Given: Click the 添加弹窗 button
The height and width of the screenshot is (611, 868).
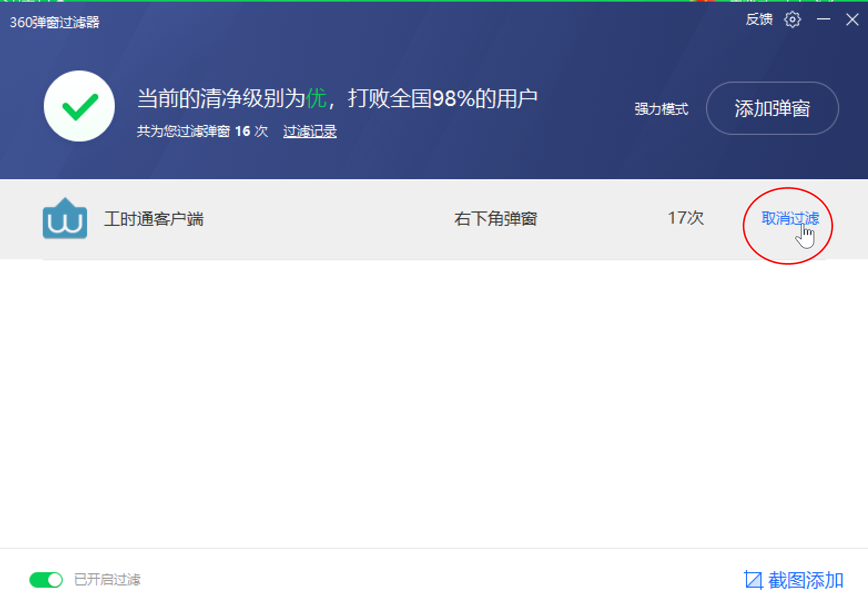Looking at the screenshot, I should (x=772, y=108).
